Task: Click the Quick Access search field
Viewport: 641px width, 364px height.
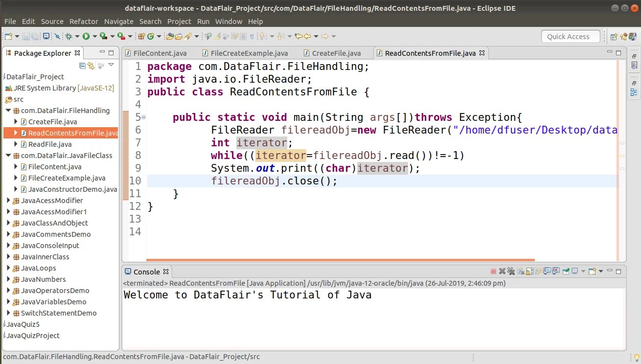Action: [x=571, y=37]
